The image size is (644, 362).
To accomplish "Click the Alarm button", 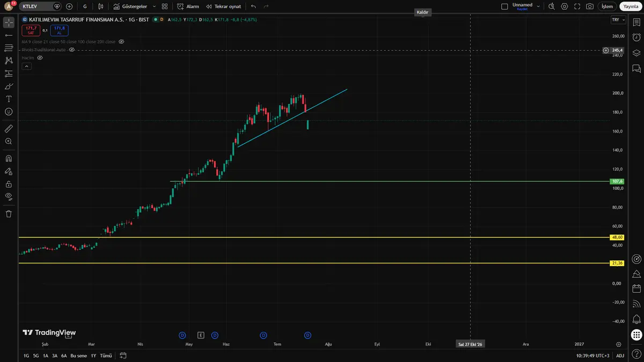I will click(x=188, y=6).
